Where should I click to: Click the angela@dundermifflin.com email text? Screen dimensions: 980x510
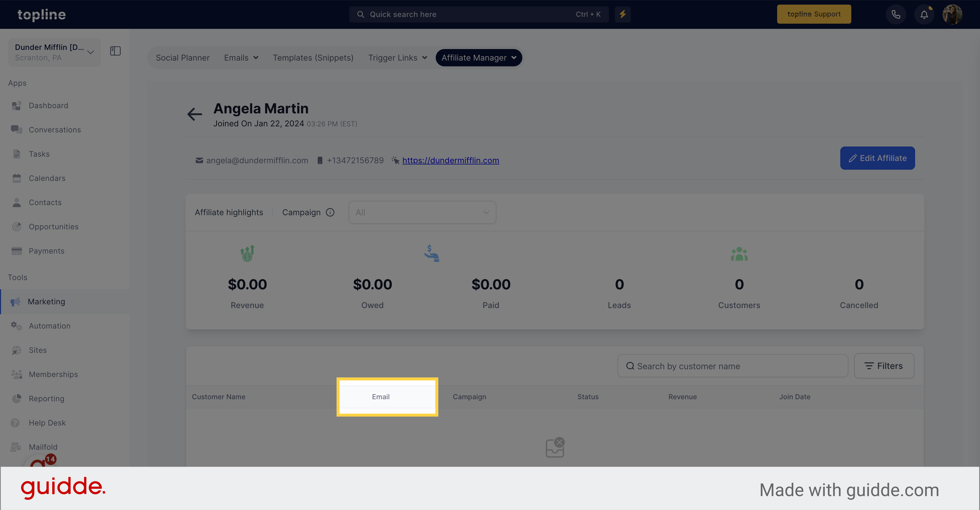(257, 160)
